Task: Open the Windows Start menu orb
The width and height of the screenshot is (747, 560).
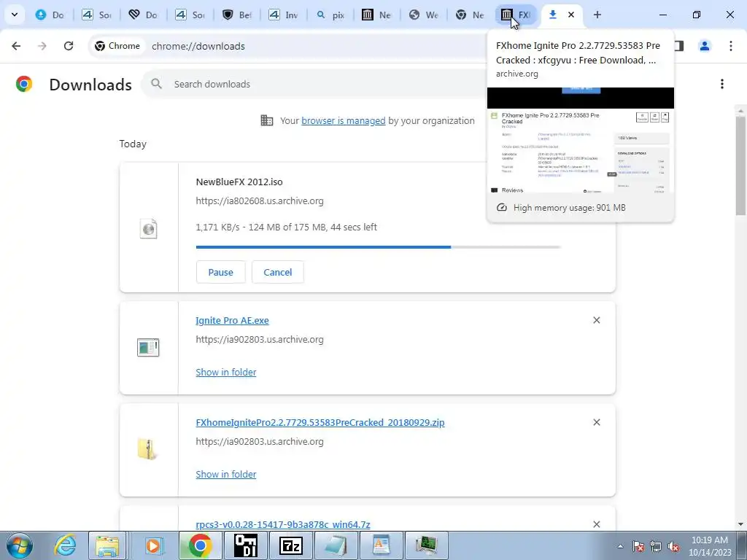Action: 18,545
